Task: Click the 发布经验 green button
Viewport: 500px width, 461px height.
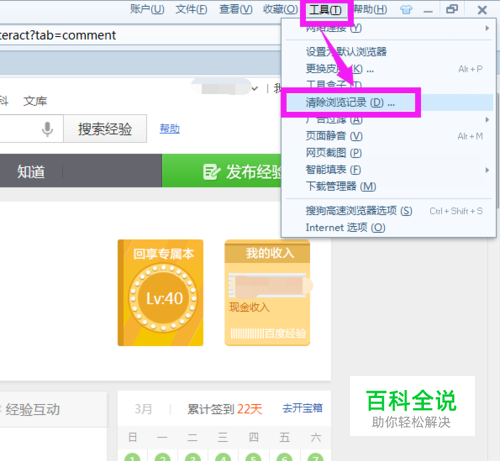Action: [222, 171]
